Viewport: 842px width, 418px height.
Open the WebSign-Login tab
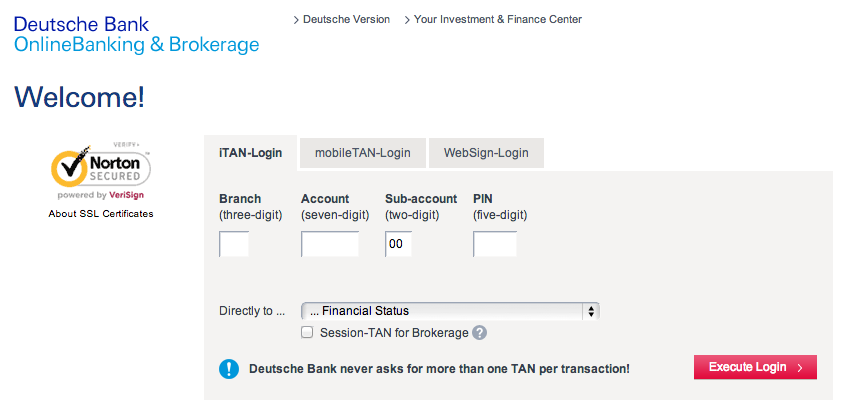tap(486, 153)
